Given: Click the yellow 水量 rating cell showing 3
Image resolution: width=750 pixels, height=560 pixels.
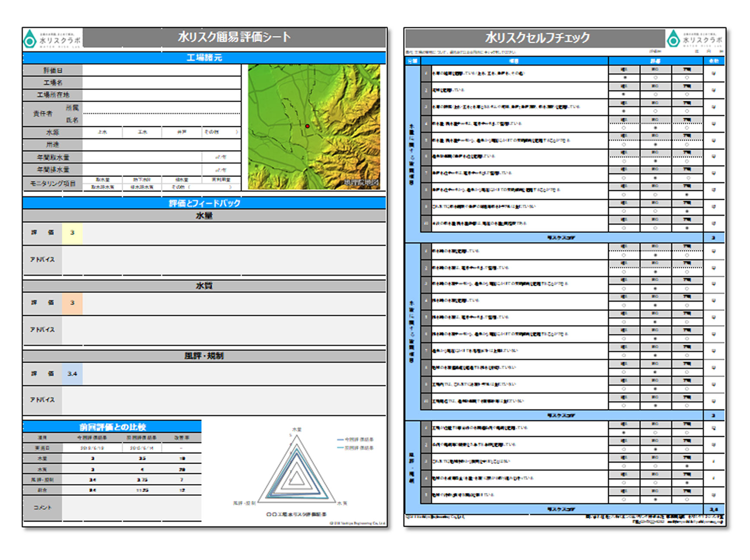Looking at the screenshot, I should (x=72, y=233).
